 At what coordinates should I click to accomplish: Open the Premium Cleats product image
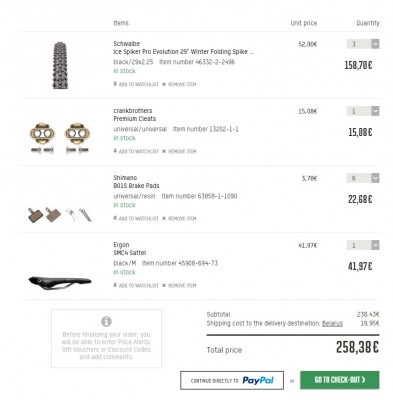pos(60,138)
